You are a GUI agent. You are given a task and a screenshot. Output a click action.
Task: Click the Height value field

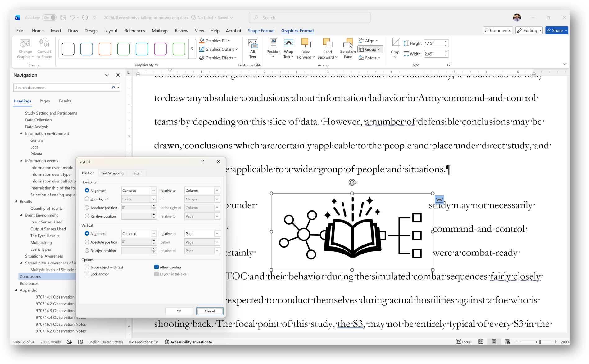(x=433, y=43)
